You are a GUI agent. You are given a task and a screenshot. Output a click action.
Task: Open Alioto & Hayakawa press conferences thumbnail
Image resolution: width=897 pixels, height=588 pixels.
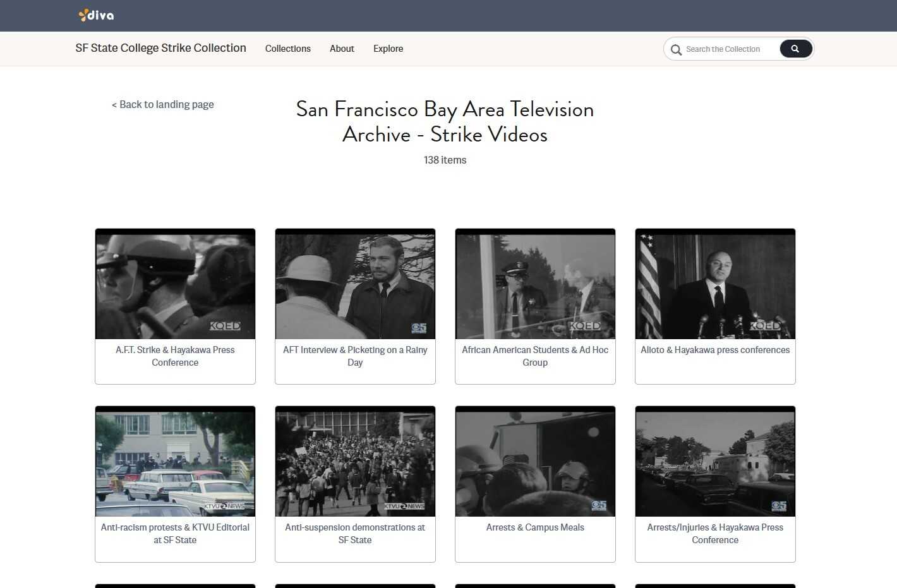[x=715, y=284]
